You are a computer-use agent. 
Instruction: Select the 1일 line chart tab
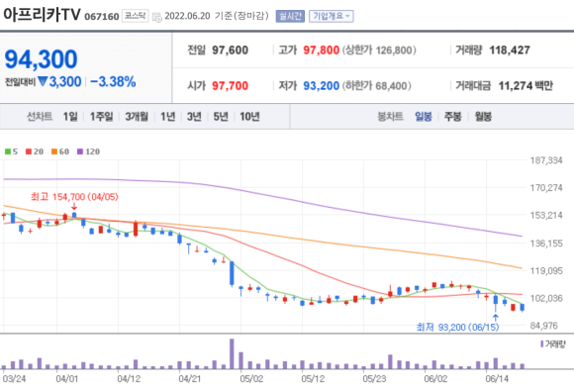tap(70, 117)
